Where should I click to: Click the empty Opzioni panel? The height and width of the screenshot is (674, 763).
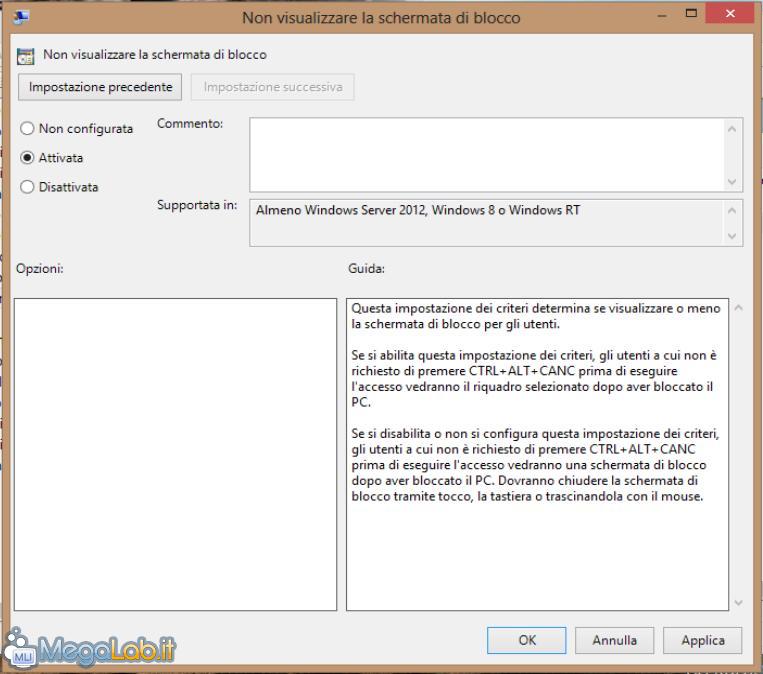(x=175, y=455)
